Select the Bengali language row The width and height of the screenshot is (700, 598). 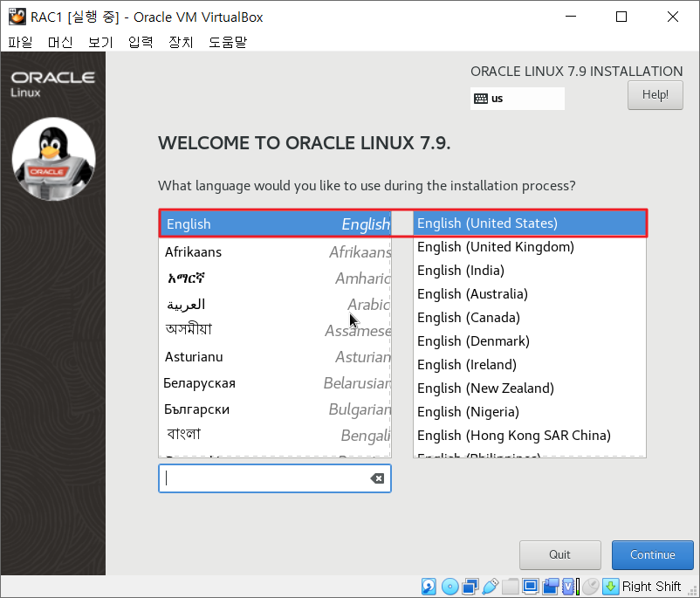275,436
